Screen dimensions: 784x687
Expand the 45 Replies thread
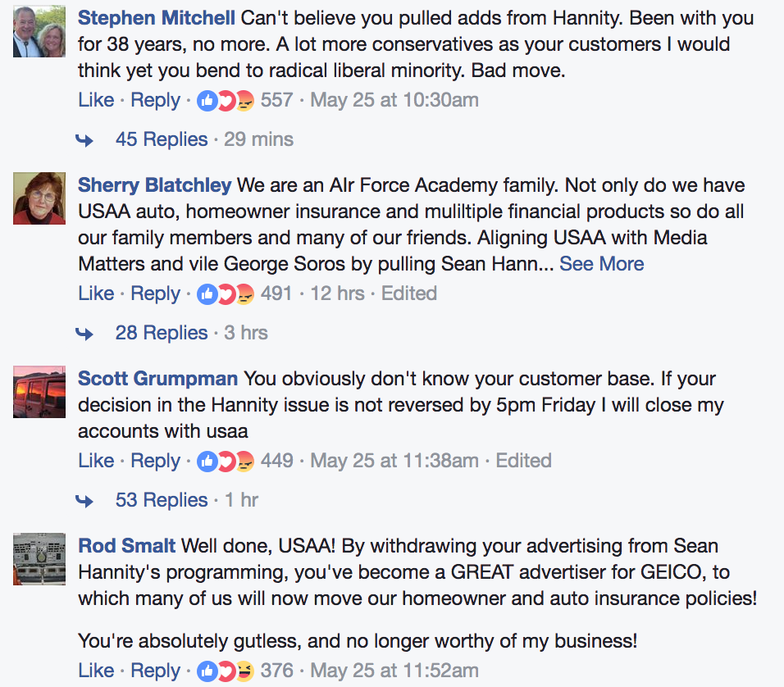(x=162, y=139)
